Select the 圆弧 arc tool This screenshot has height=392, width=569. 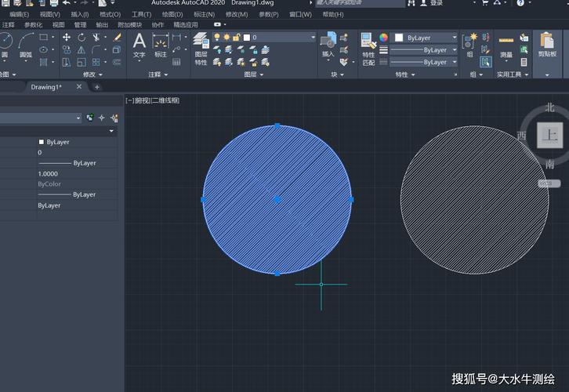pos(26,44)
